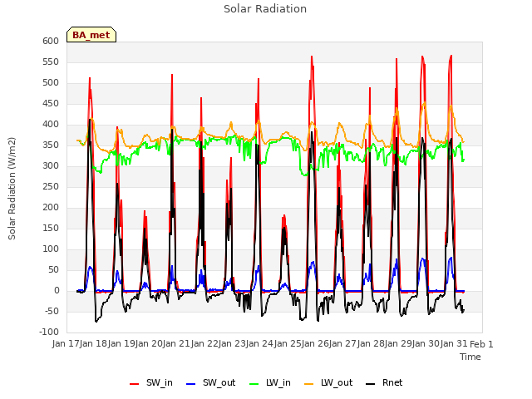532x399 pixels.
Task: Click the black Rnet legend swatch
Action: coord(371,384)
